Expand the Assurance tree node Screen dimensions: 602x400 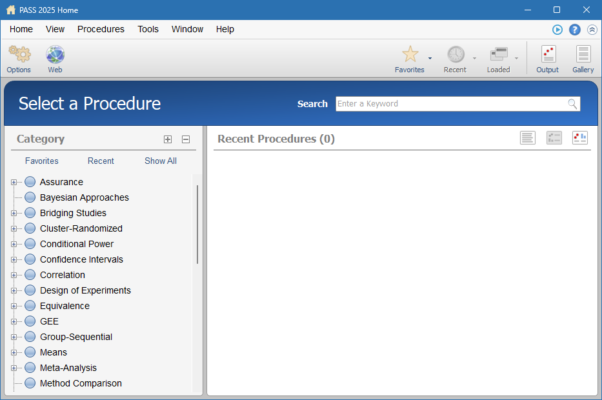pos(14,182)
